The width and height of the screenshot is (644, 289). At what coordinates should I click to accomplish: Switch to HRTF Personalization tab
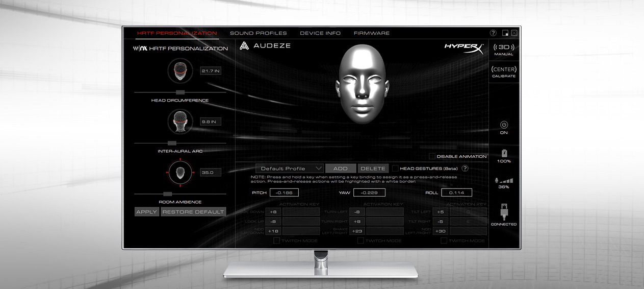click(x=177, y=33)
